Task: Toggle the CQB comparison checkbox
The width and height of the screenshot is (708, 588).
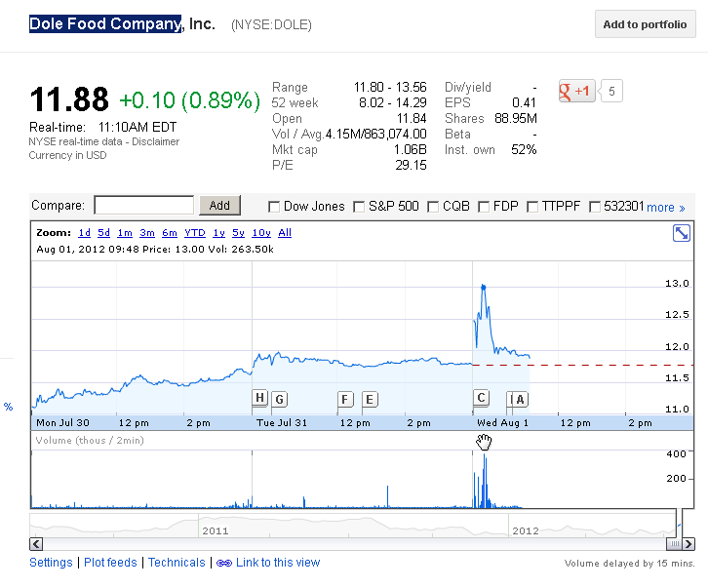Action: (x=433, y=207)
